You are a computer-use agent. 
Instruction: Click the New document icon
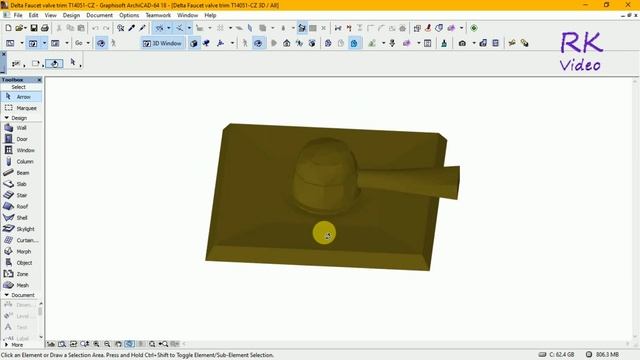coord(9,28)
